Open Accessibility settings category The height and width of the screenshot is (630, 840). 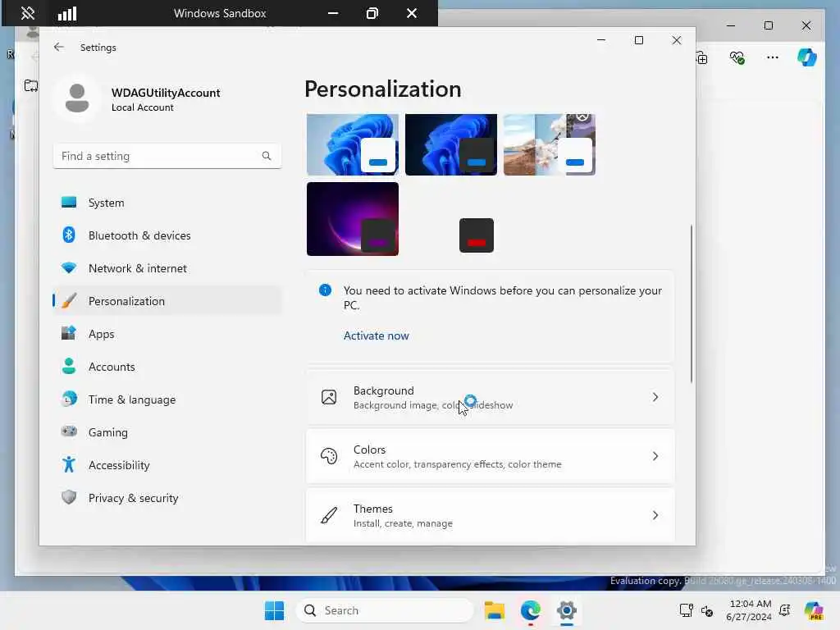(x=167, y=465)
